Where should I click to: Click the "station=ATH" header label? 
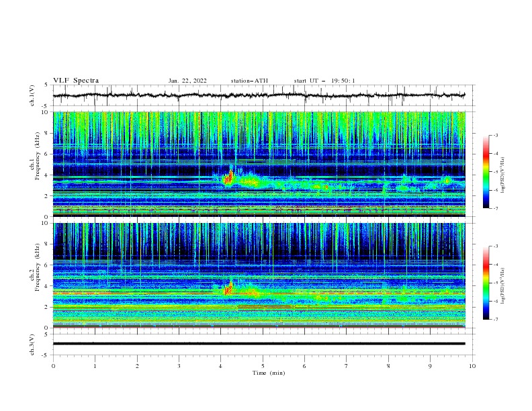(249, 81)
